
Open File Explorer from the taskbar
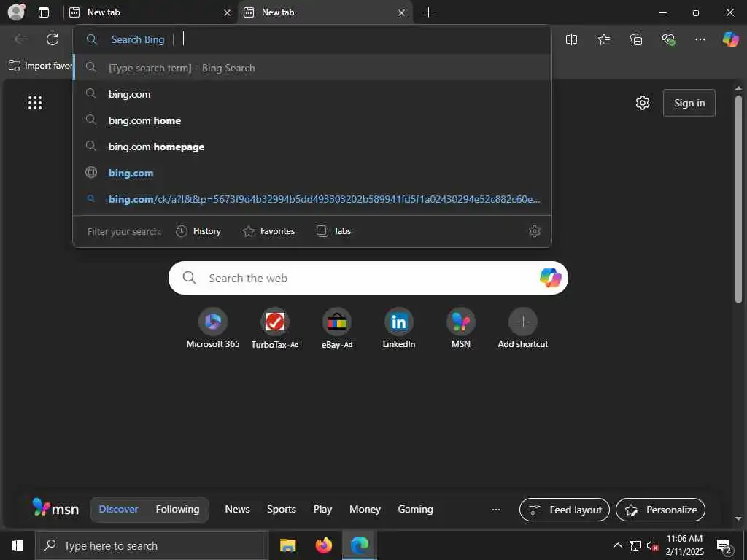point(287,545)
